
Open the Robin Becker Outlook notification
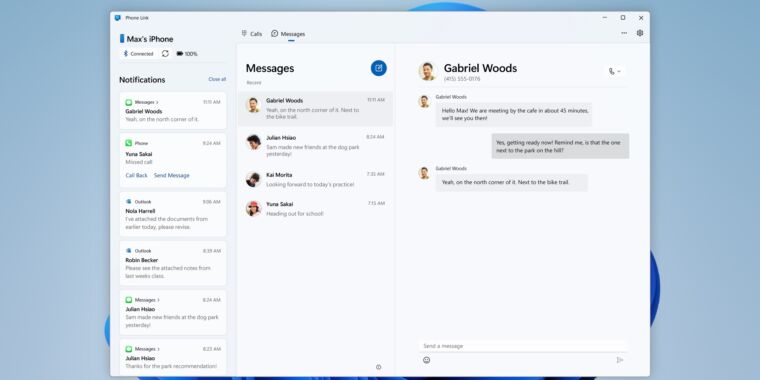[173, 263]
